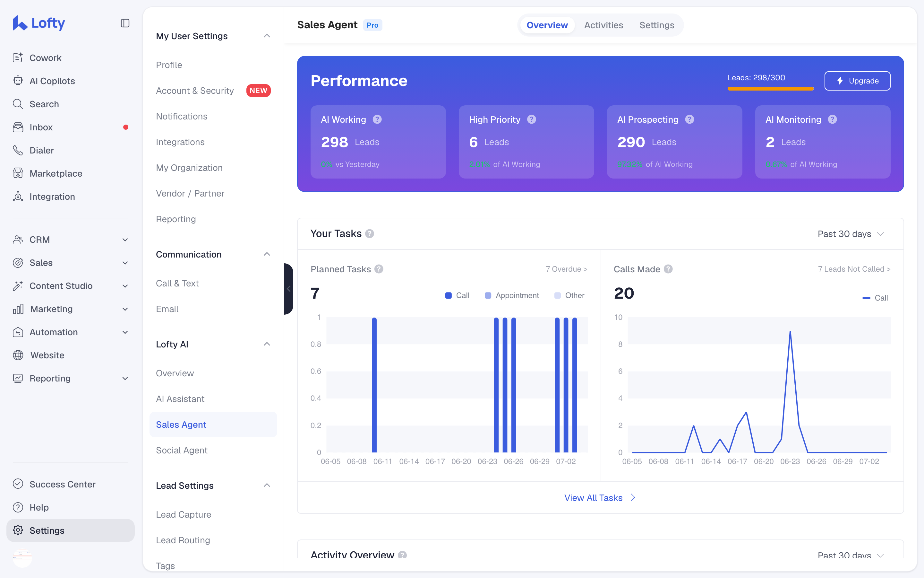Image resolution: width=924 pixels, height=578 pixels.
Task: Click the Marketing bar chart icon
Action: (x=18, y=309)
